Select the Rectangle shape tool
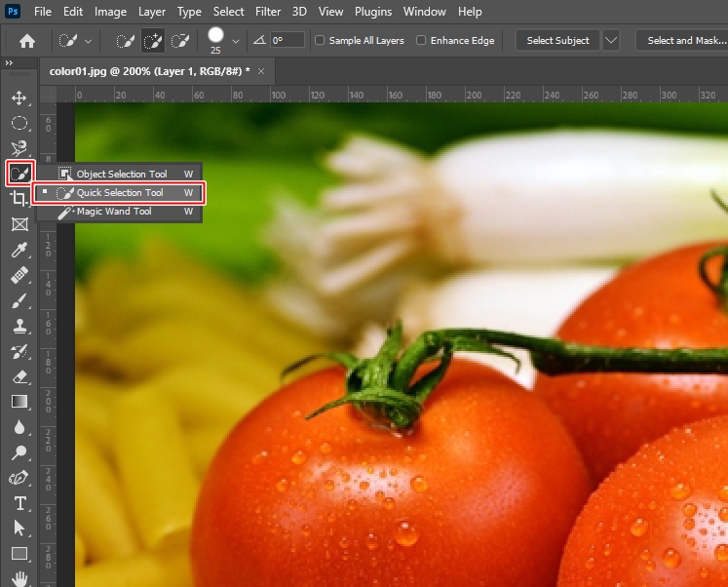This screenshot has height=587, width=728. [19, 554]
